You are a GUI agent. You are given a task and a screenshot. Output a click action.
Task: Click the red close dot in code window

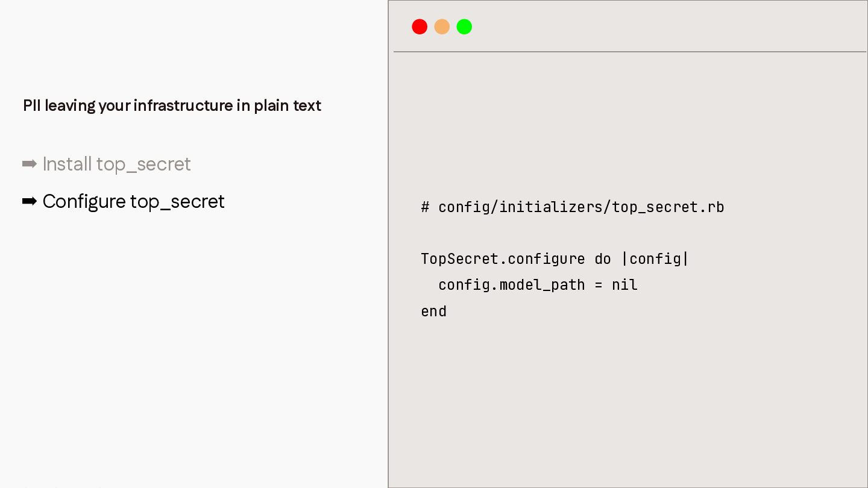[420, 27]
